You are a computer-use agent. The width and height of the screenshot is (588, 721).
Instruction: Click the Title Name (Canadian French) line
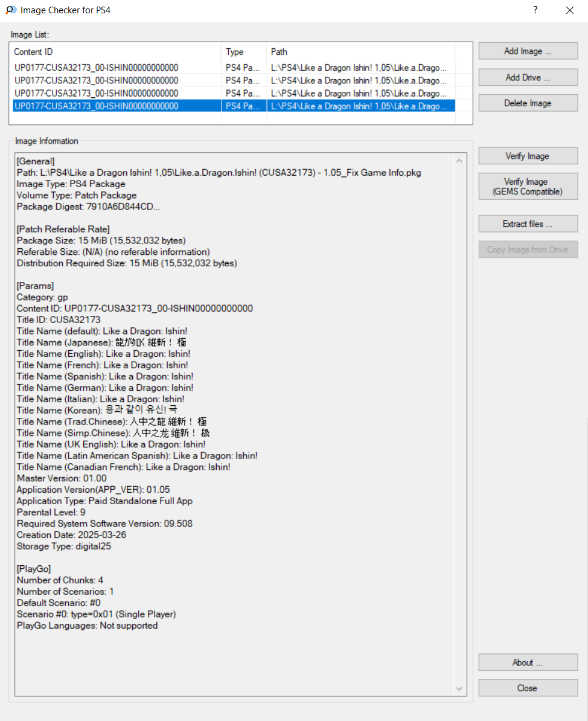(123, 467)
